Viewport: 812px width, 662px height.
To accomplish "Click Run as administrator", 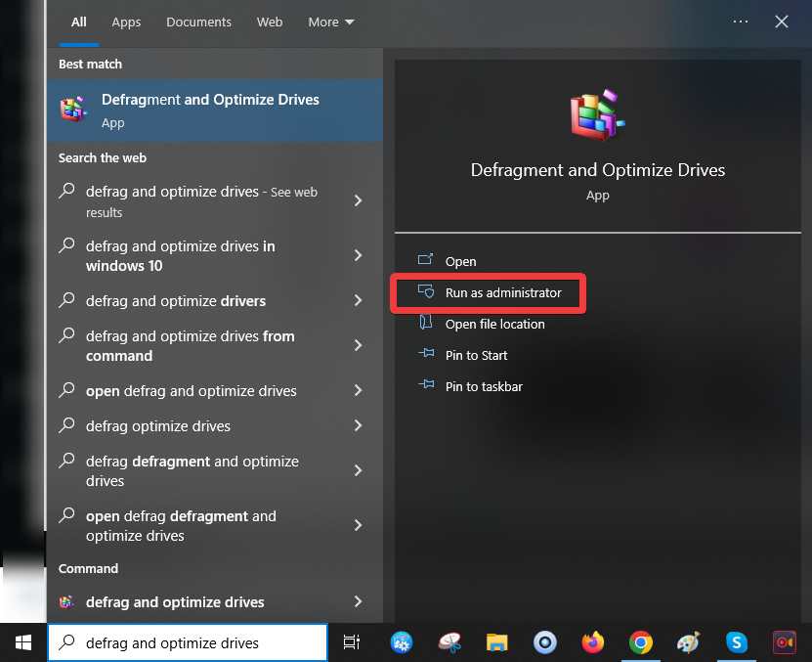I will point(503,293).
